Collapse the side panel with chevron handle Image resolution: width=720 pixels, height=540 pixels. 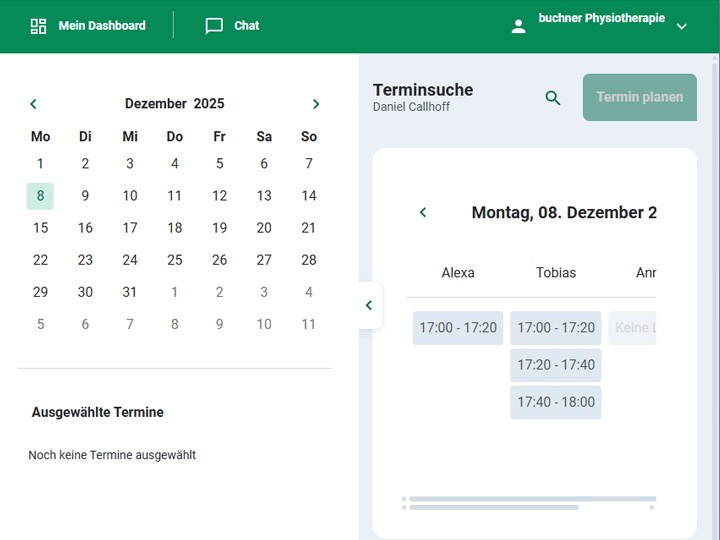pos(368,306)
